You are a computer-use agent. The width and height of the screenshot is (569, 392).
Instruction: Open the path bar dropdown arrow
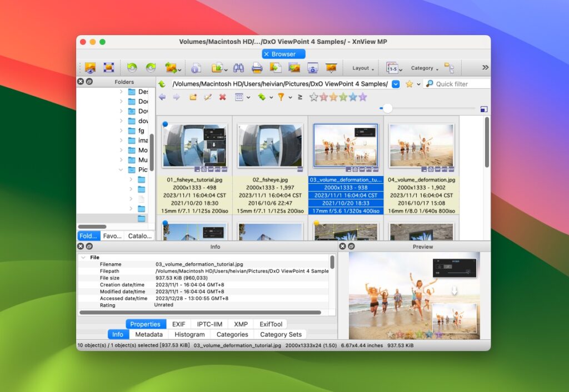(x=396, y=83)
